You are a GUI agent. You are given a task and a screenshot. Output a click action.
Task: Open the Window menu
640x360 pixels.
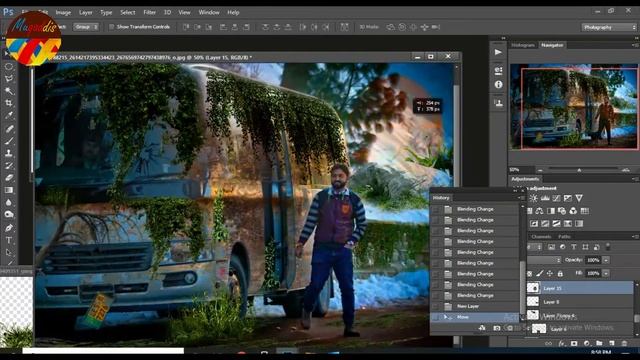209,13
